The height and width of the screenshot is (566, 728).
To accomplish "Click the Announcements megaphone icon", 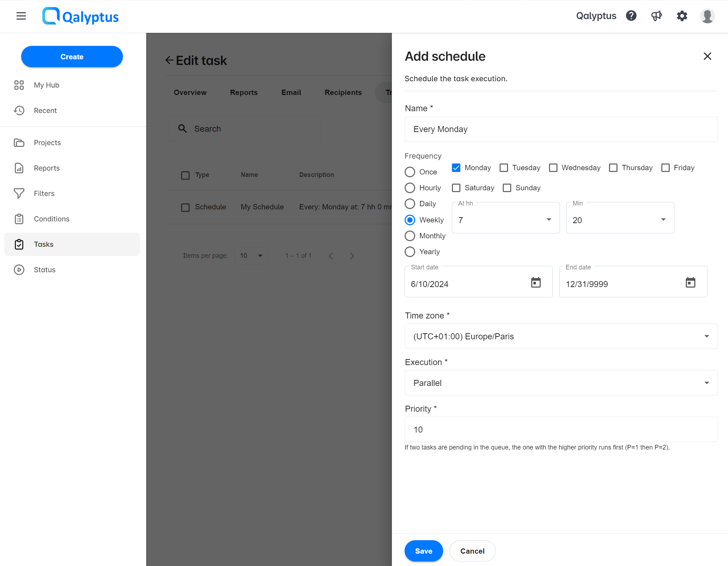I will click(657, 17).
